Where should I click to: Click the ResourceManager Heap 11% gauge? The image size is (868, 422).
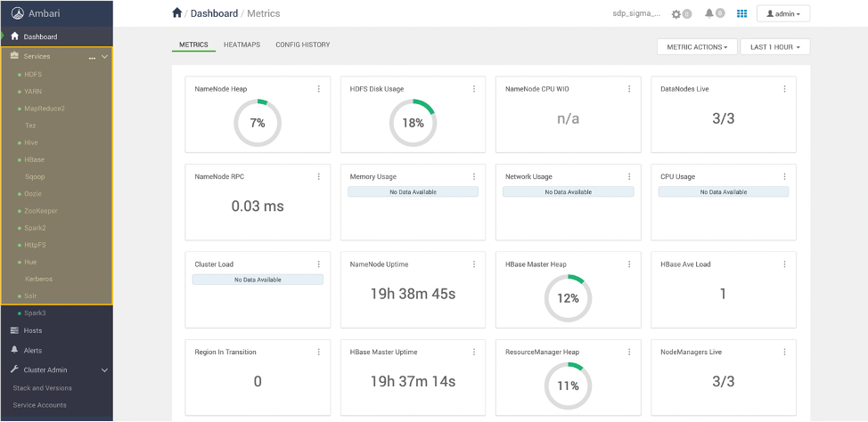pos(568,386)
